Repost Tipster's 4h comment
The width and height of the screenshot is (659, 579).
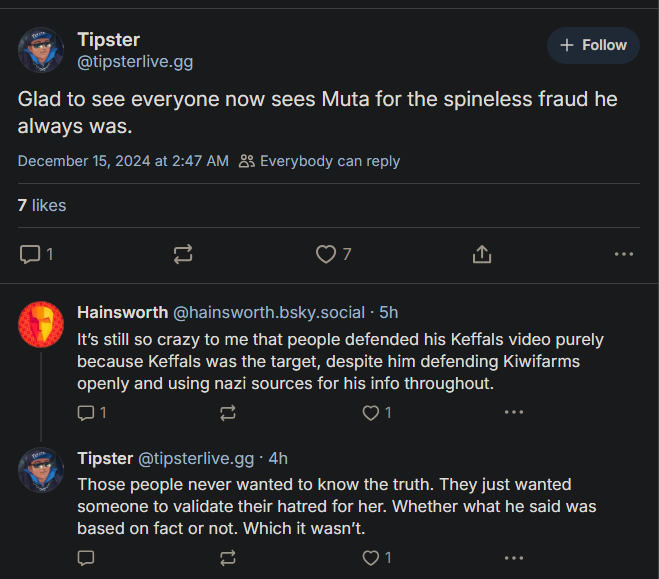[228, 557]
